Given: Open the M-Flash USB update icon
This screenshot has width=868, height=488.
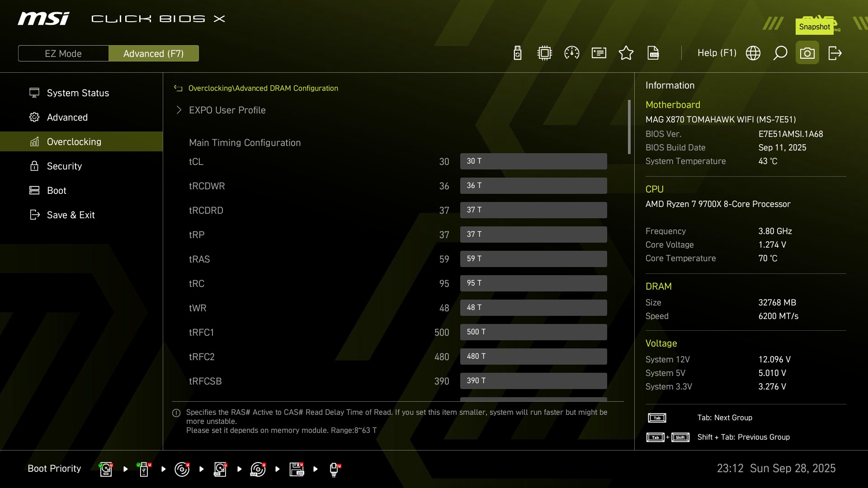Looking at the screenshot, I should click(x=518, y=53).
